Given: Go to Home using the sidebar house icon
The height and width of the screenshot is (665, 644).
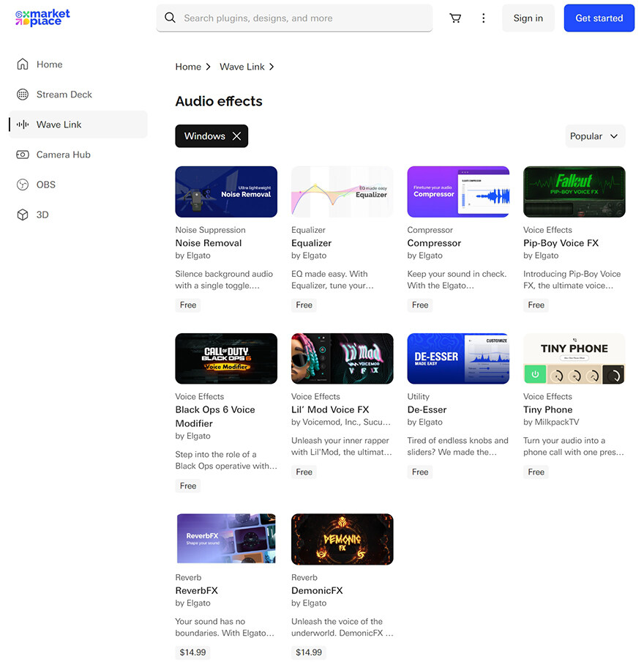Looking at the screenshot, I should (x=24, y=64).
